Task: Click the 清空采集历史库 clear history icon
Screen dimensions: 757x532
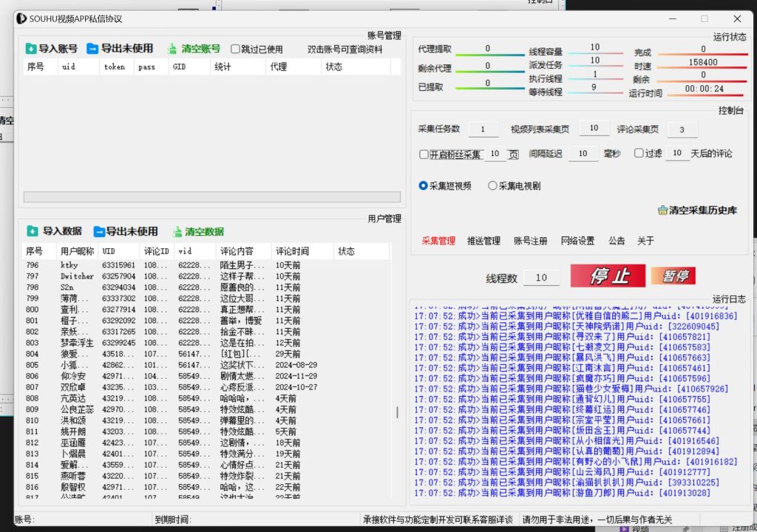Action: tap(662, 211)
